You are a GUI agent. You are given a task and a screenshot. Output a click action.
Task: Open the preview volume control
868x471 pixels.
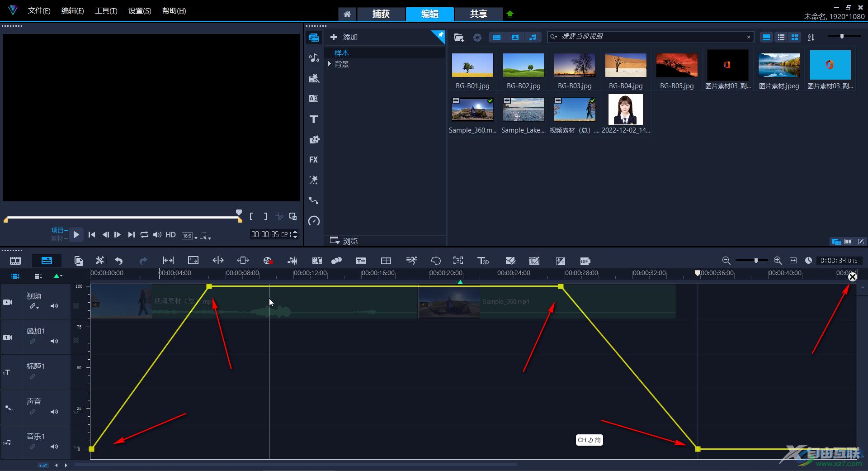[x=157, y=234]
